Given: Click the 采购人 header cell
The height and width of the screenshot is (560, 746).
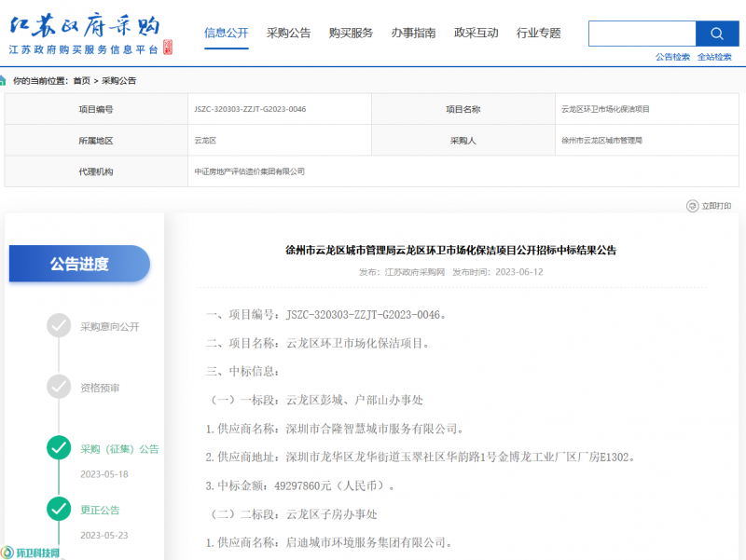Looking at the screenshot, I should pos(463,141).
